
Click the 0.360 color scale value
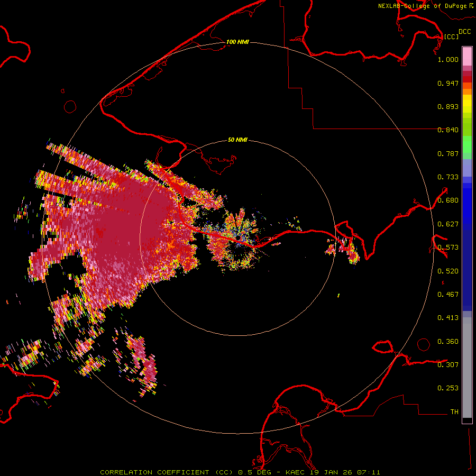[448, 342]
